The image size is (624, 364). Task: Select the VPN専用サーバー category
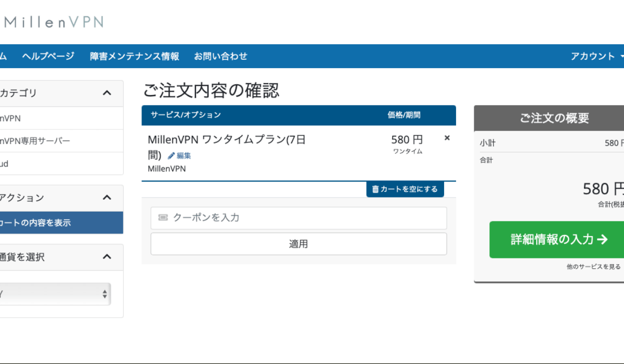pyautogui.click(x=61, y=141)
